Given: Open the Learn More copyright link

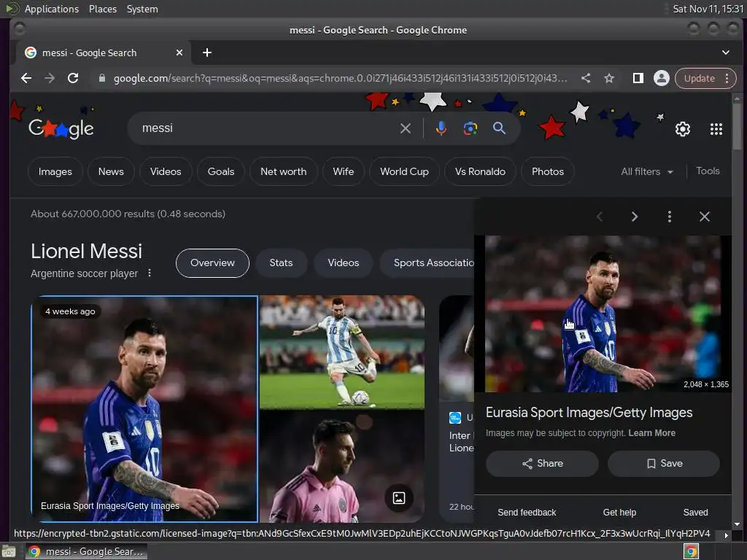Looking at the screenshot, I should point(651,433).
